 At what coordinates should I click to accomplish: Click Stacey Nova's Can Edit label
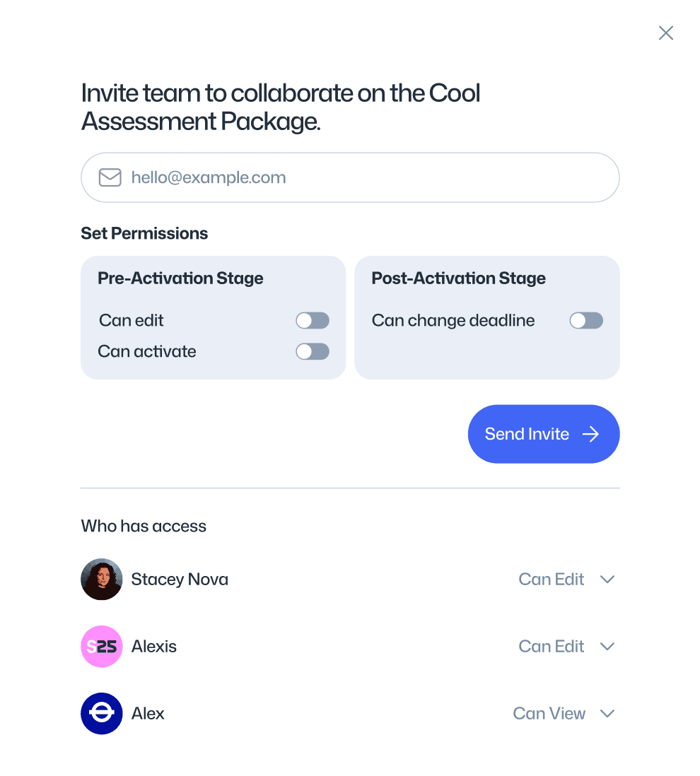pos(551,580)
